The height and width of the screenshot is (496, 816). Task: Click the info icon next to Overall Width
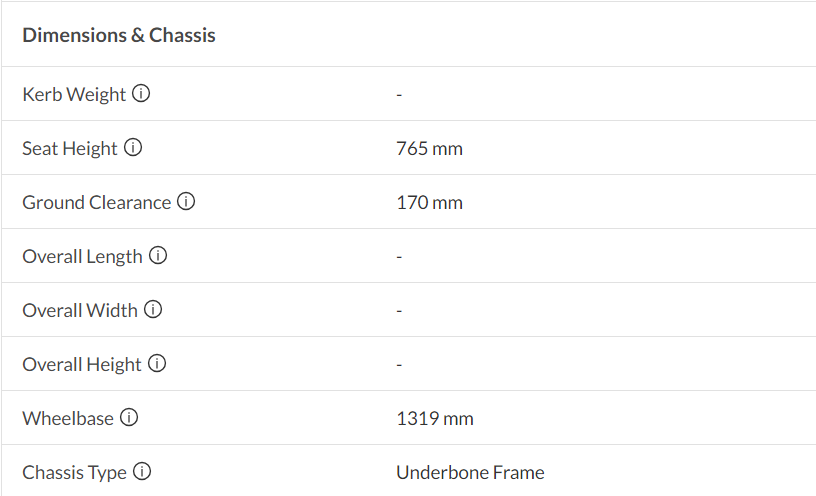[x=153, y=310]
